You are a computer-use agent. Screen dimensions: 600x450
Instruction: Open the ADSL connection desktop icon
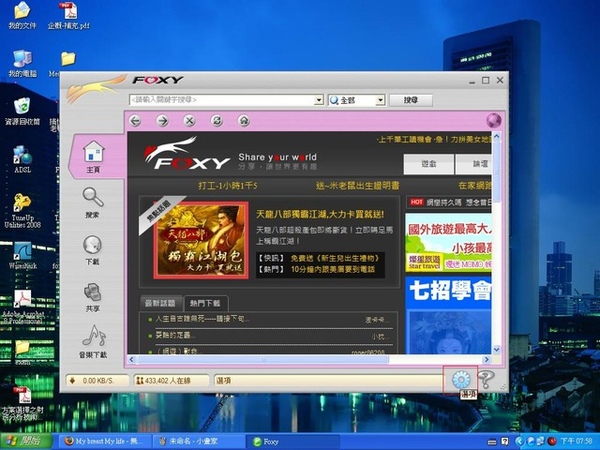coord(22,159)
